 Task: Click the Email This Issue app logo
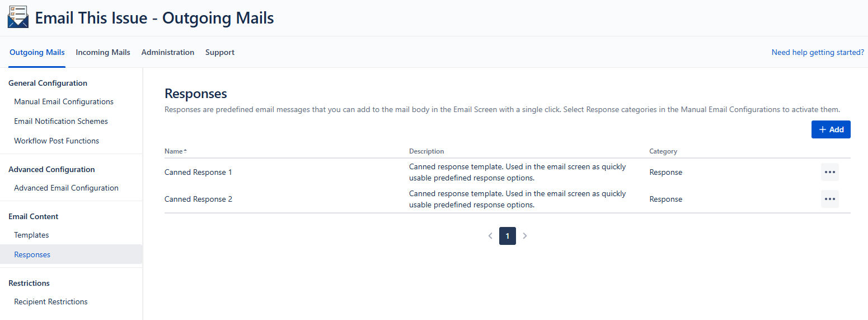[17, 17]
